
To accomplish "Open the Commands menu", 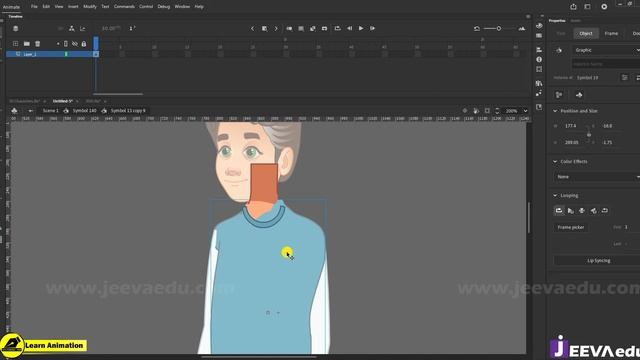I will (124, 7).
